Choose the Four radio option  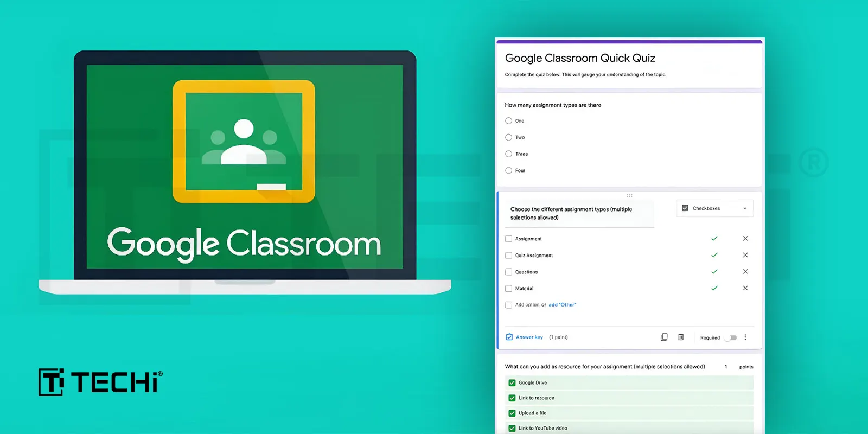click(509, 170)
